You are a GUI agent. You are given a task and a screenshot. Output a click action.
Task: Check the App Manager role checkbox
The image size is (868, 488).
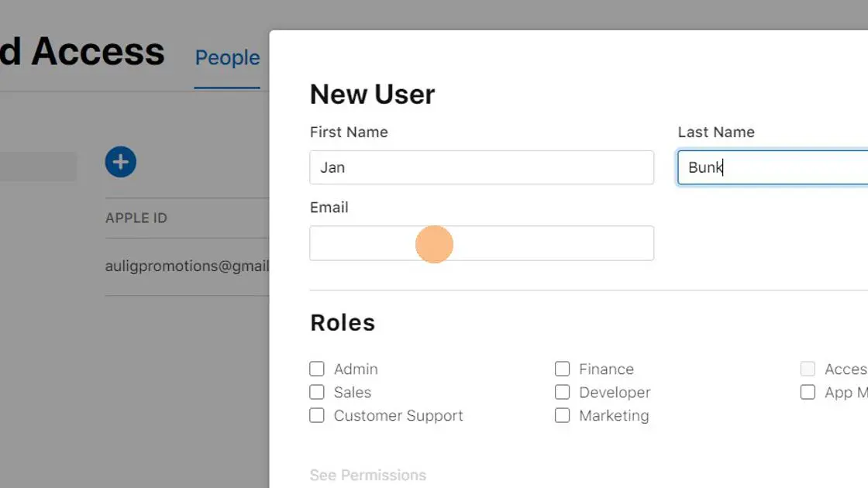coord(808,392)
